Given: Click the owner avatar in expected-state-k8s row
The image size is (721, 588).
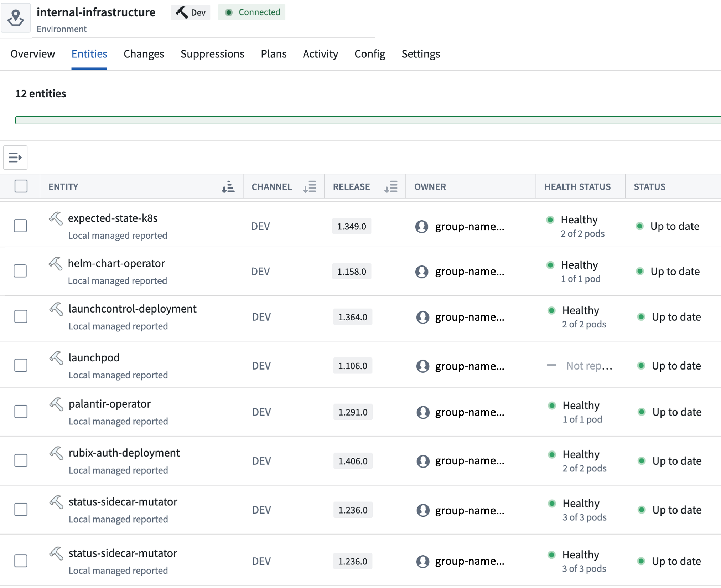Looking at the screenshot, I should pos(422,226).
